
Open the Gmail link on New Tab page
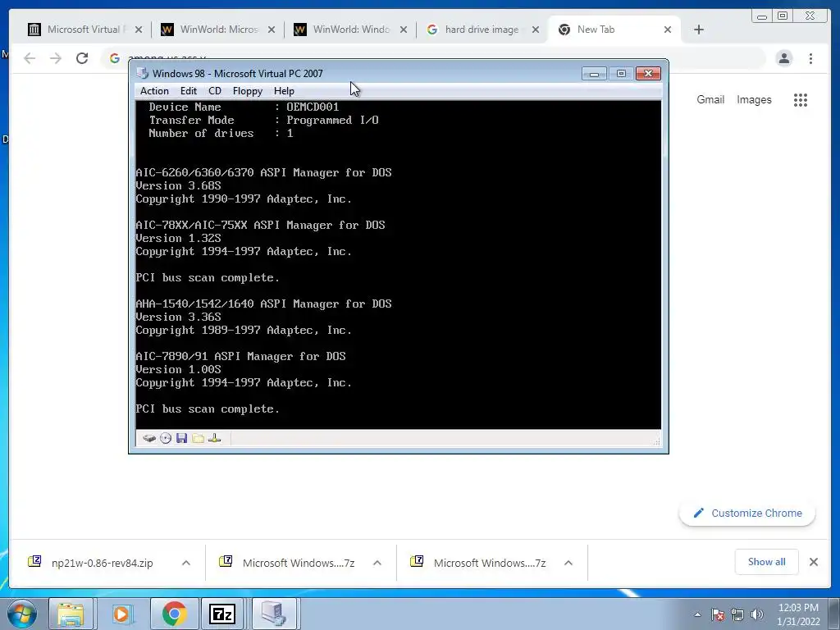click(710, 99)
